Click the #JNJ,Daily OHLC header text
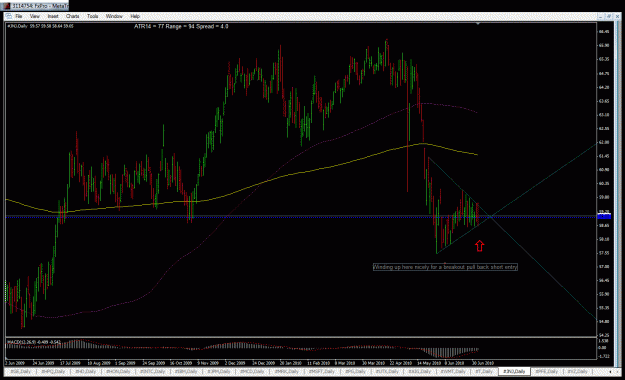Screen dimensions: 625x380 pyautogui.click(x=40, y=26)
